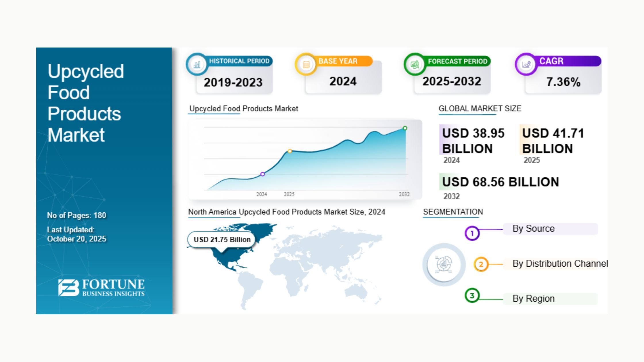Click the purple number 1 circle

click(472, 233)
